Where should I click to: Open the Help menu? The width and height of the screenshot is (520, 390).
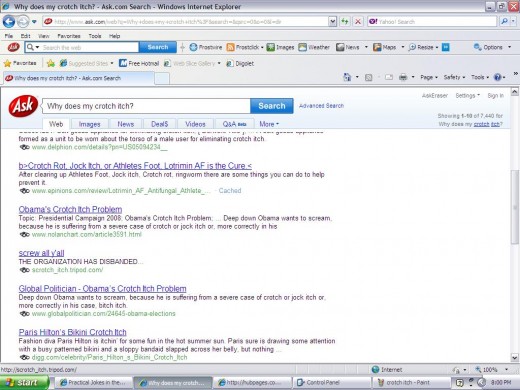(114, 36)
